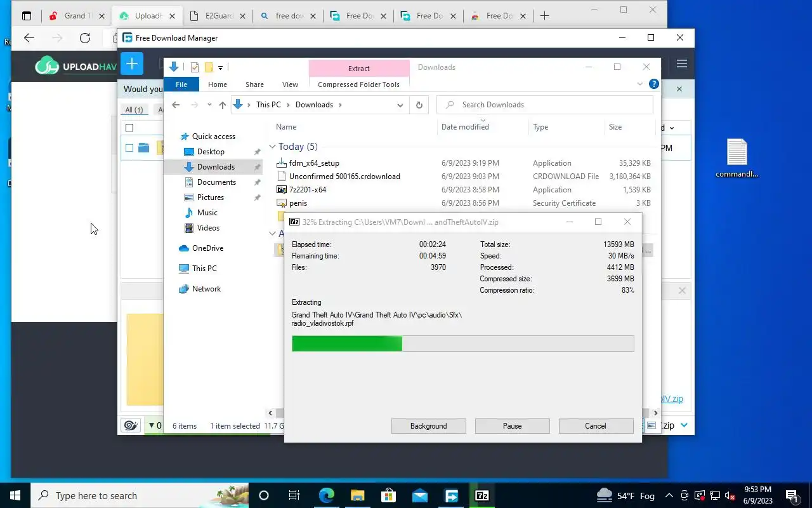Open a new tab in Edge

point(544,16)
